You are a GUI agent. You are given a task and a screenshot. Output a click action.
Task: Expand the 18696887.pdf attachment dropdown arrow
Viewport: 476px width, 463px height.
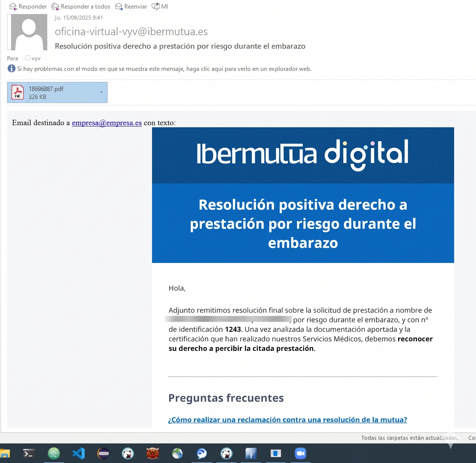click(101, 92)
